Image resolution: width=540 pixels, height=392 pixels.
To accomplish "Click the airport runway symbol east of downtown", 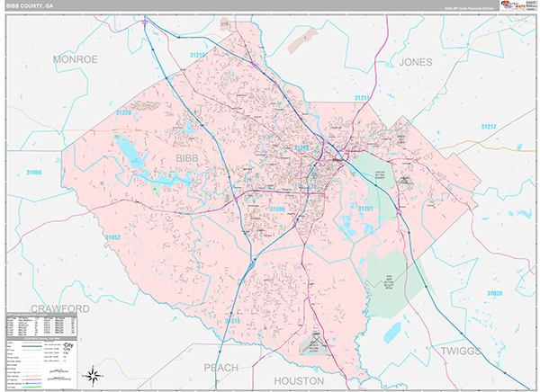I will pos(405,183).
